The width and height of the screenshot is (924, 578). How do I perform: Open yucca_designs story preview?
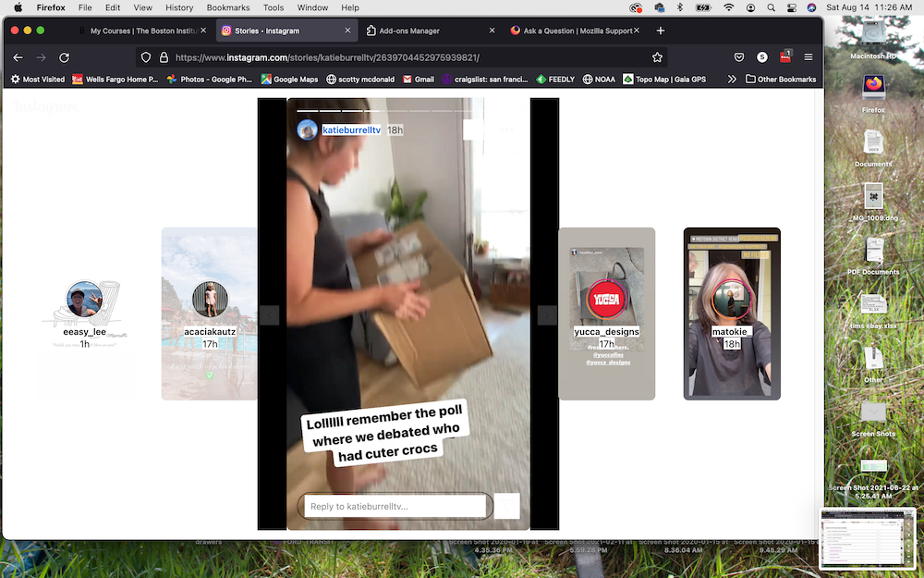click(x=606, y=314)
